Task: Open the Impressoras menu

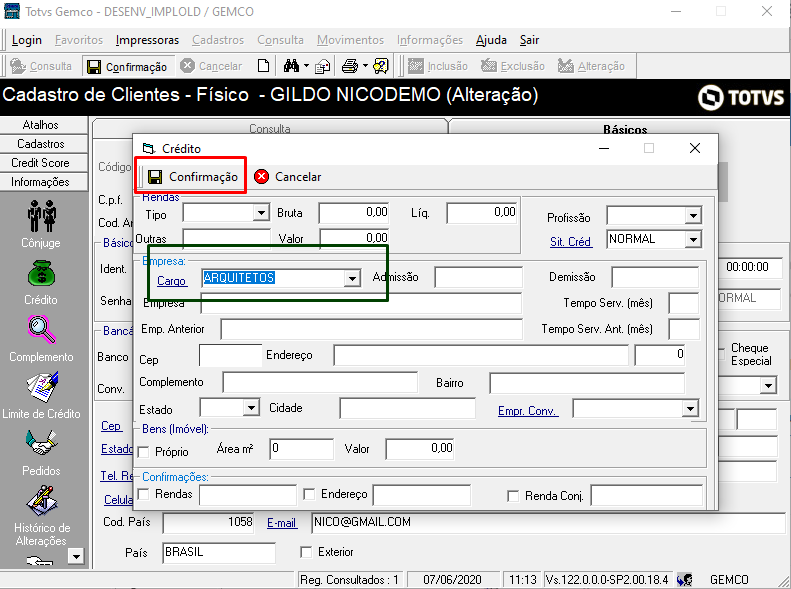Action: click(x=147, y=40)
